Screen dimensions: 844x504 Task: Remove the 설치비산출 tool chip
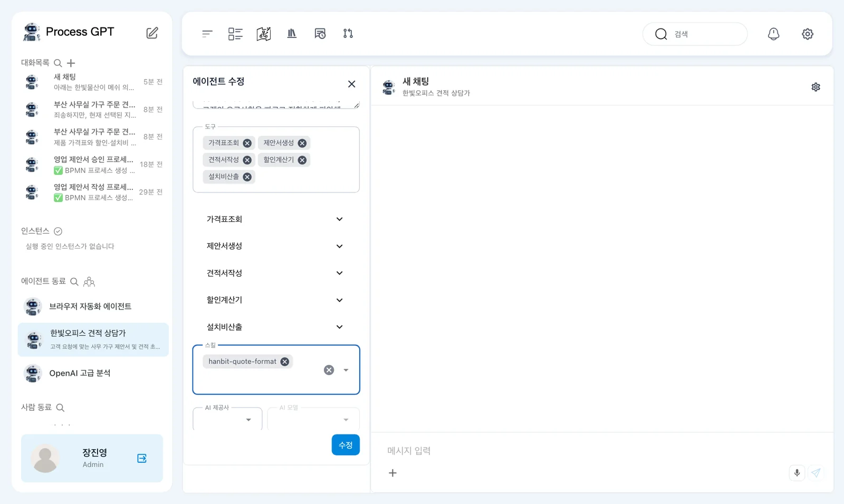pos(247,177)
